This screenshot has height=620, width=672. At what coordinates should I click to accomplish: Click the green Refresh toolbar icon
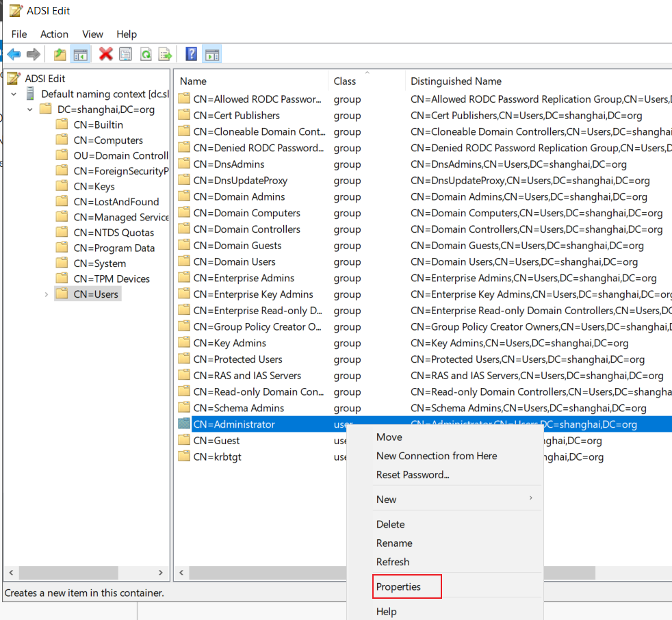pyautogui.click(x=146, y=55)
